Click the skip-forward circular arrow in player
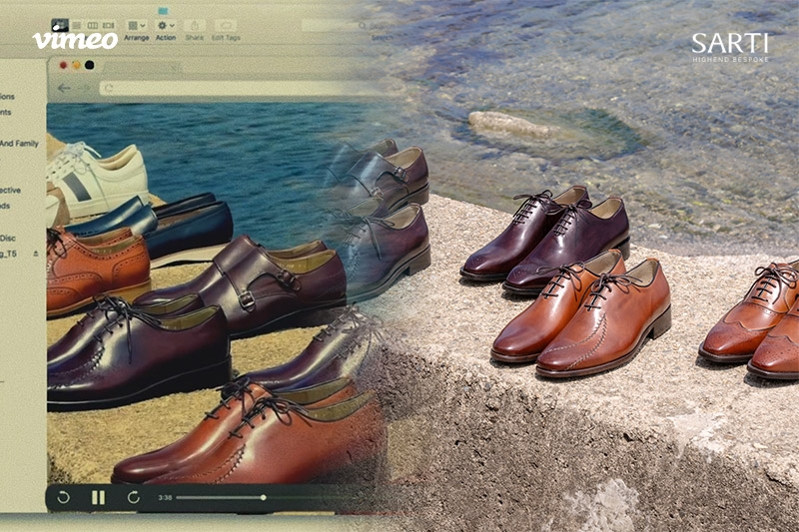The image size is (799, 532). click(133, 496)
